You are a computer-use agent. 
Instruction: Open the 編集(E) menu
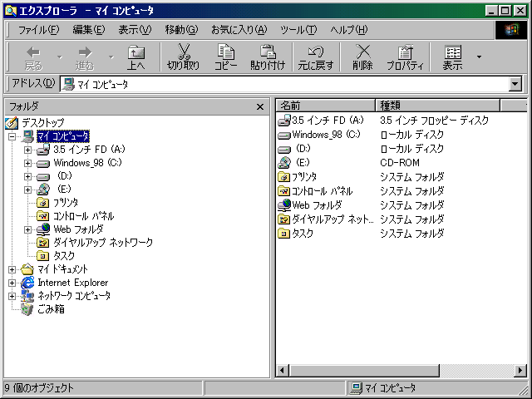tap(89, 30)
